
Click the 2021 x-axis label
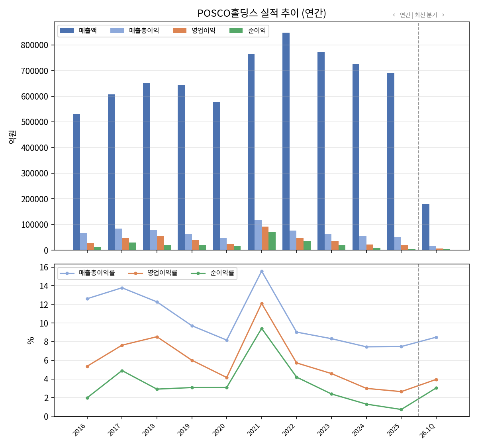(254, 430)
